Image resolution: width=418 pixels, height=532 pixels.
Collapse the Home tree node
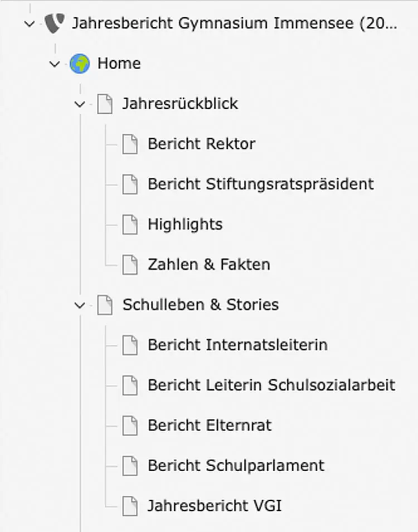coord(55,64)
